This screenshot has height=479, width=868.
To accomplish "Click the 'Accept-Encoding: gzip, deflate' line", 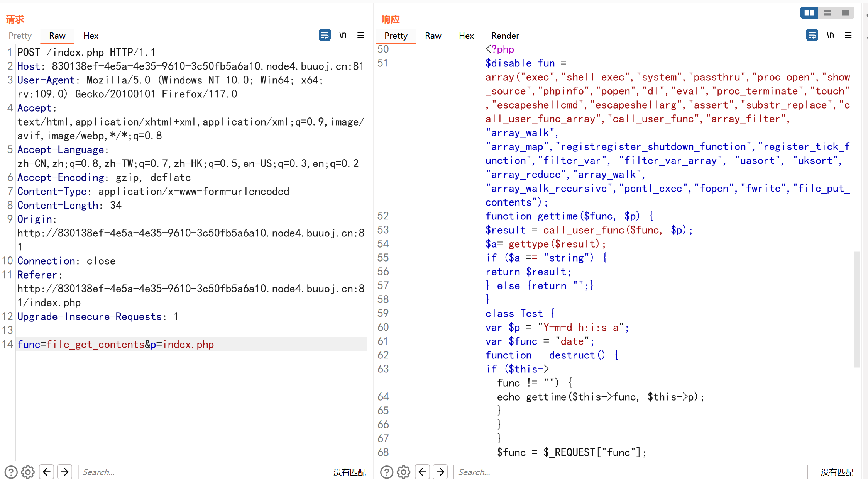I will (104, 177).
